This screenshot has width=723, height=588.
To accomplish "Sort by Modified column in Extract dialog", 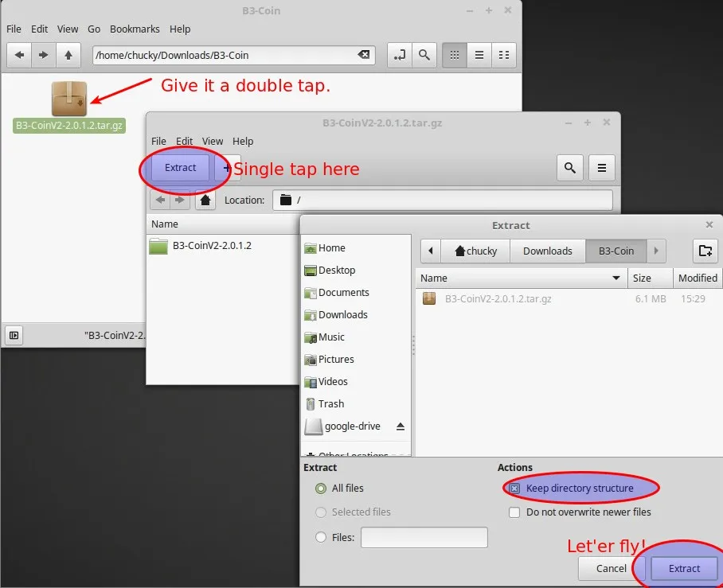I will tap(698, 278).
